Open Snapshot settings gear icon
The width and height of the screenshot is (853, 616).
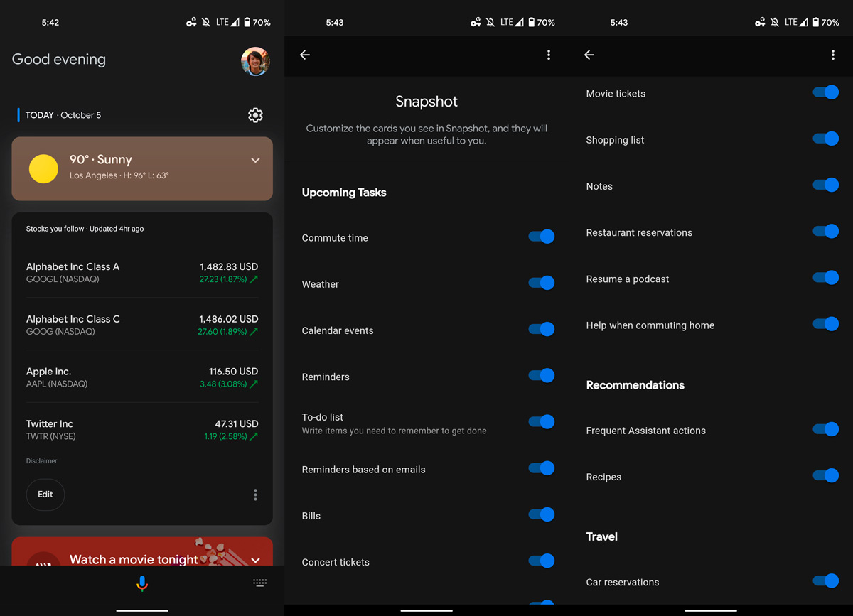tap(255, 115)
